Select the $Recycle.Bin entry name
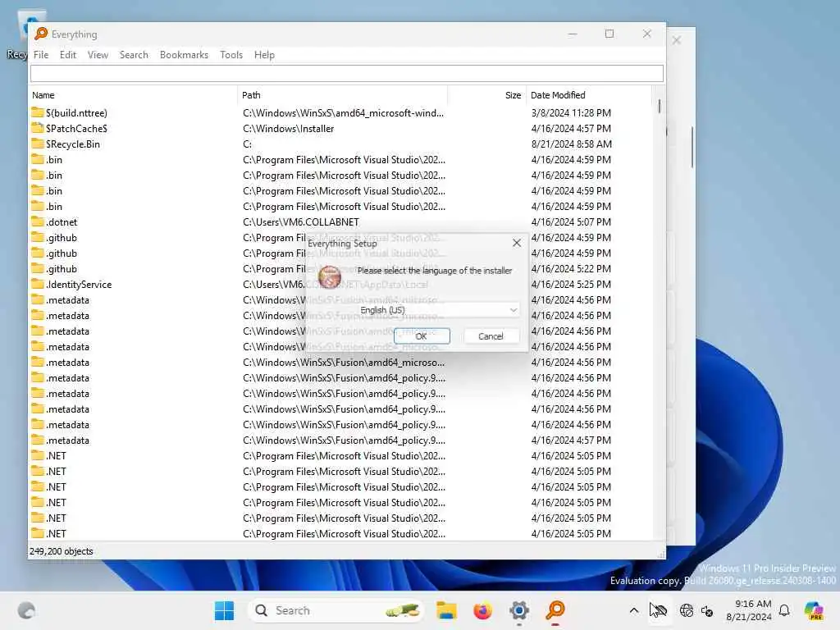Screen dimensions: 840x630 (x=73, y=144)
